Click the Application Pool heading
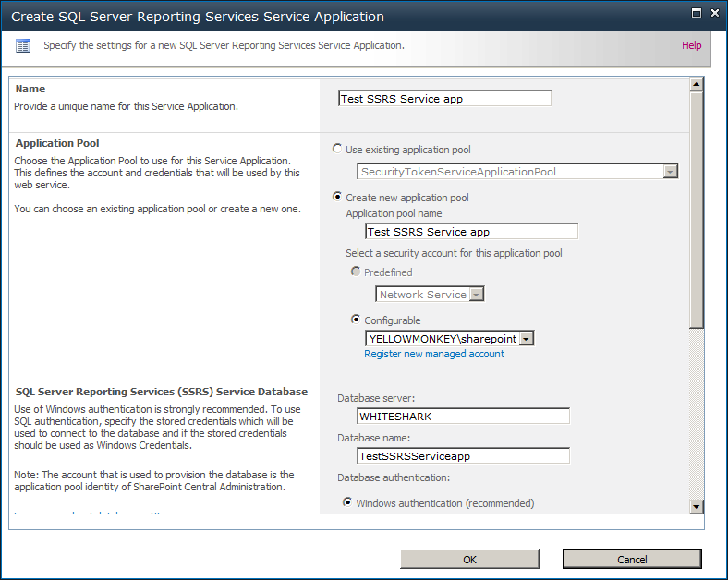Screen dimensions: 728x580 point(57,143)
